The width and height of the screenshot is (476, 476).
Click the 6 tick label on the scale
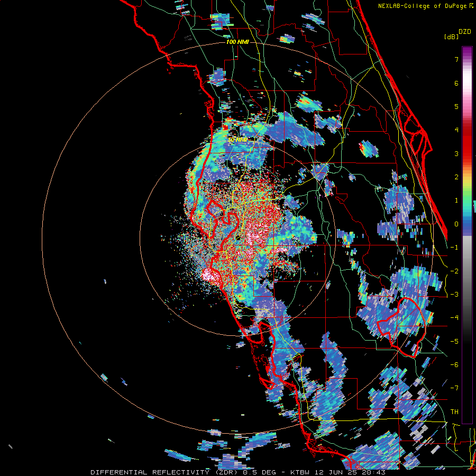click(x=456, y=83)
